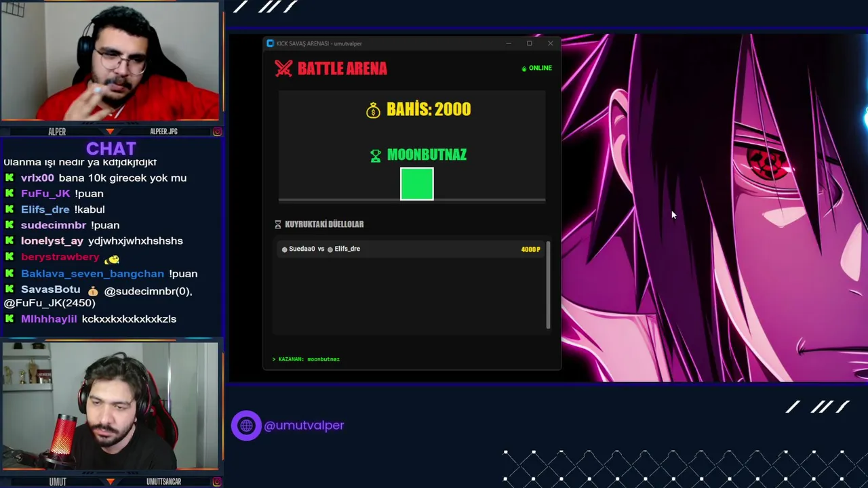Click username berystrawbery in chat
Image resolution: width=868 pixels, height=488 pixels.
(60, 258)
